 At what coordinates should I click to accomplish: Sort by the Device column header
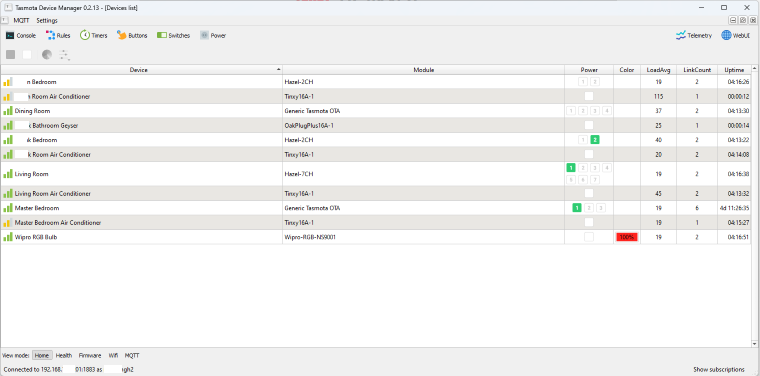tap(142, 70)
